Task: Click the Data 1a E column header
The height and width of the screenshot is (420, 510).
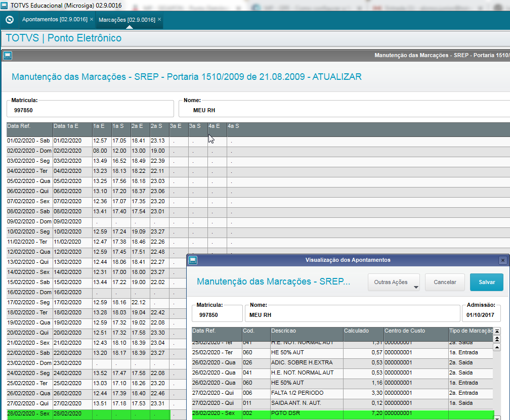Action: 72,129
